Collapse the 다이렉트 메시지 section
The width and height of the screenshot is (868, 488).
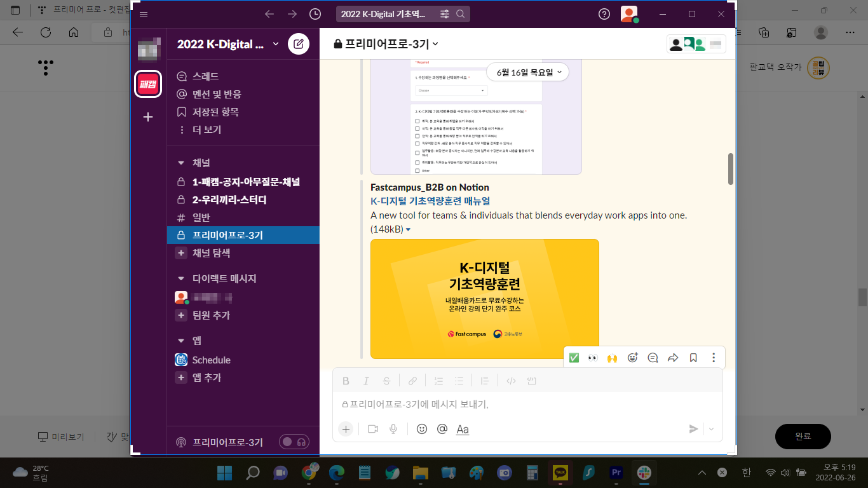(x=181, y=278)
